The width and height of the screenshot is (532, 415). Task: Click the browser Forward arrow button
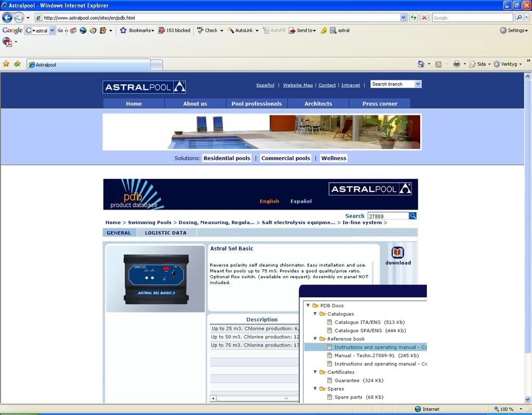[x=19, y=17]
